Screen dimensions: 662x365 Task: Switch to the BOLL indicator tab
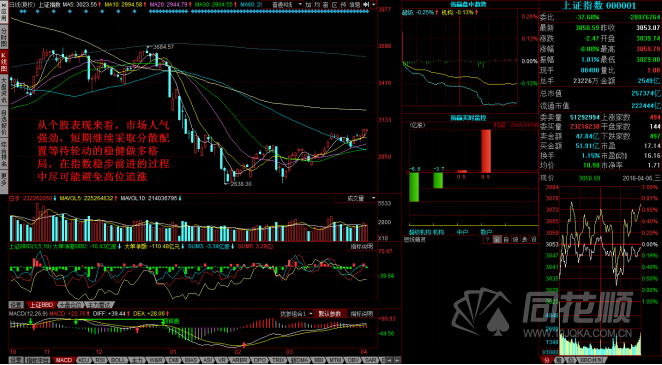(x=116, y=360)
